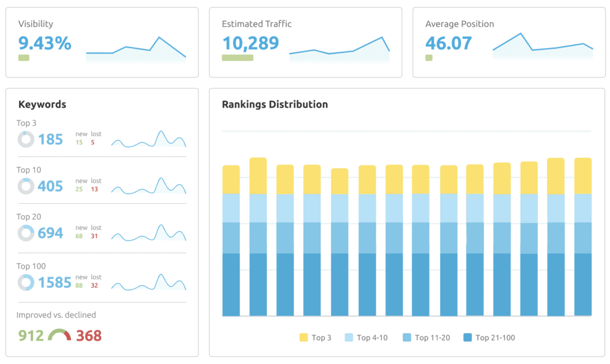Click the Improved vs. declined gauge icon

[60, 335]
